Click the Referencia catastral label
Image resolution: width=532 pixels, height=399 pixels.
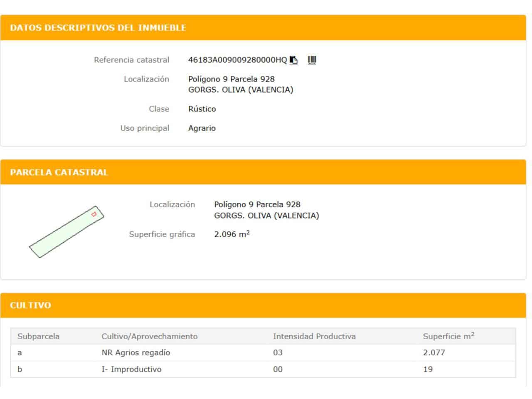tap(131, 60)
